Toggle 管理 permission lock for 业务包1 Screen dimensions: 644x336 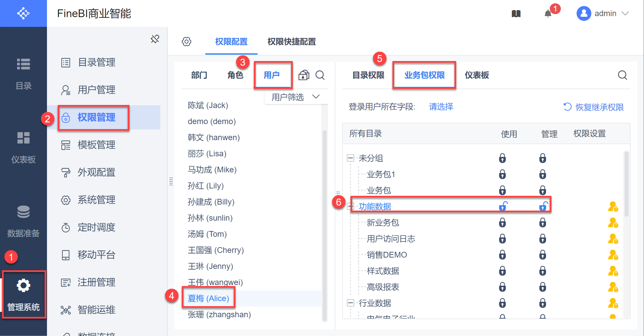542,174
